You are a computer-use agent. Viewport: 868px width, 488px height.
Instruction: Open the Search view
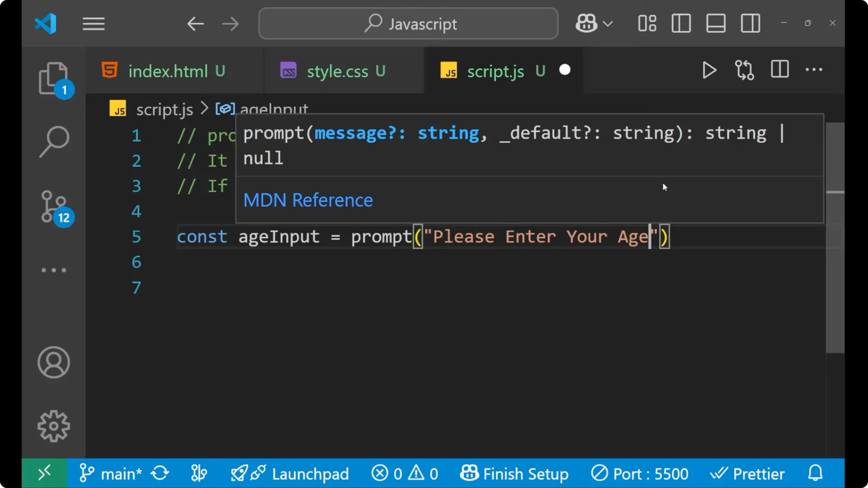pos(54,141)
